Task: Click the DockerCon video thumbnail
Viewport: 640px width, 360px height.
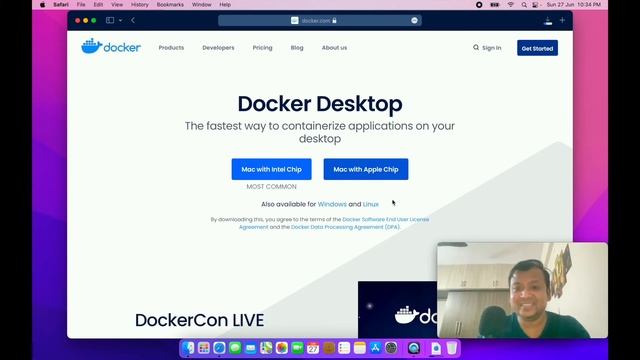Action: click(397, 309)
